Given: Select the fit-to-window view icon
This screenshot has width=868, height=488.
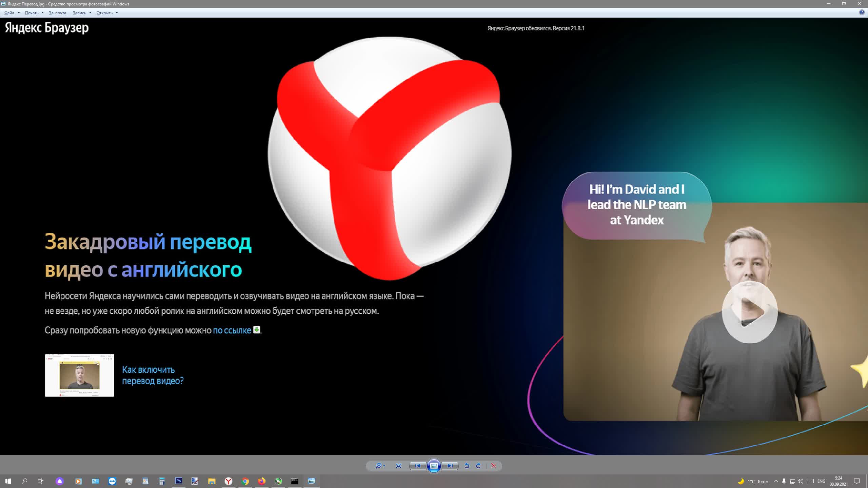Looking at the screenshot, I should click(399, 465).
